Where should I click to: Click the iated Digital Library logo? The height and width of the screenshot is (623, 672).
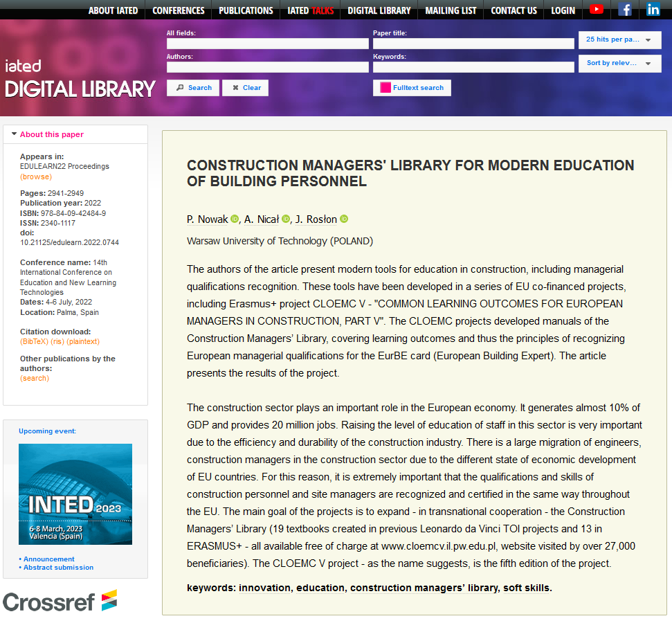pyautogui.click(x=80, y=80)
